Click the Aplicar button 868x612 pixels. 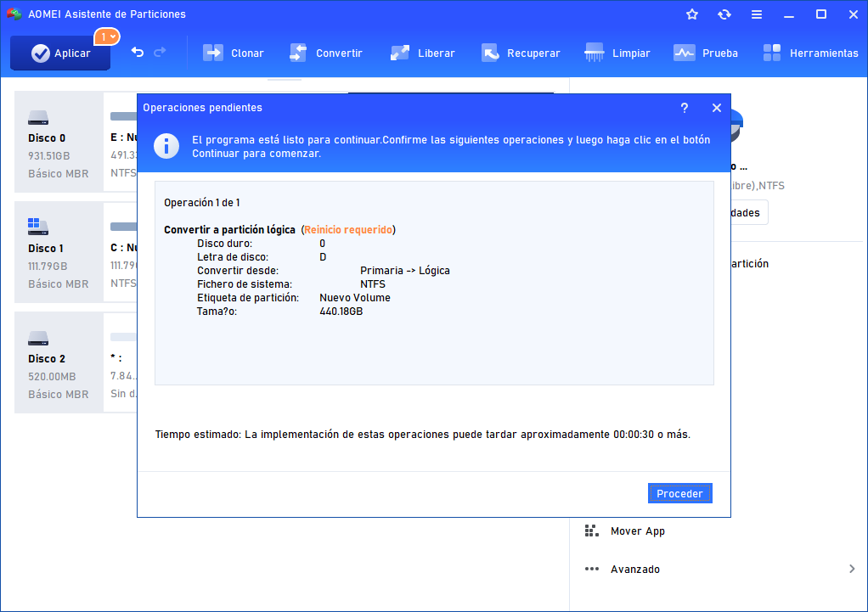pos(60,53)
